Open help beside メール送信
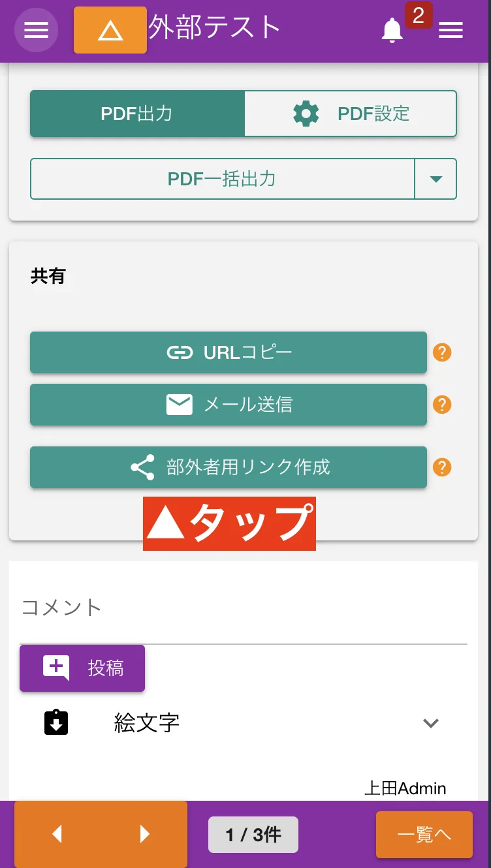 pyautogui.click(x=442, y=405)
